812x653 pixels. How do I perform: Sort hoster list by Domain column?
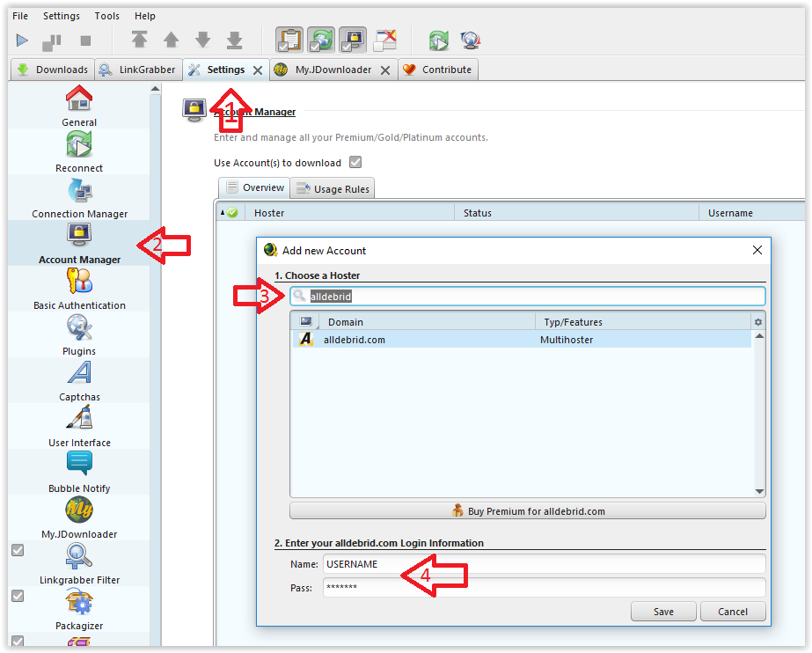(427, 322)
